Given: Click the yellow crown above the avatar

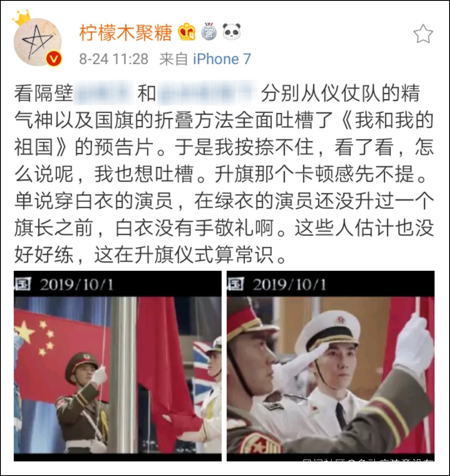Looking at the screenshot, I should 22,18.
